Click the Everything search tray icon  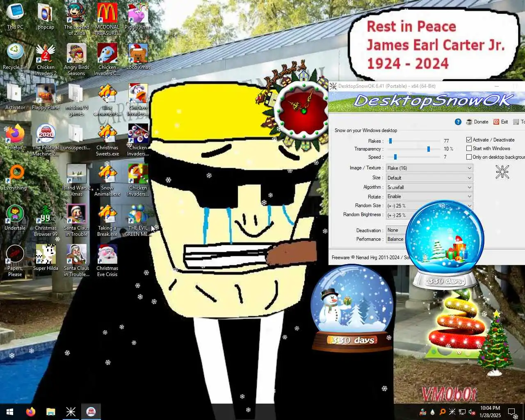click(442, 412)
